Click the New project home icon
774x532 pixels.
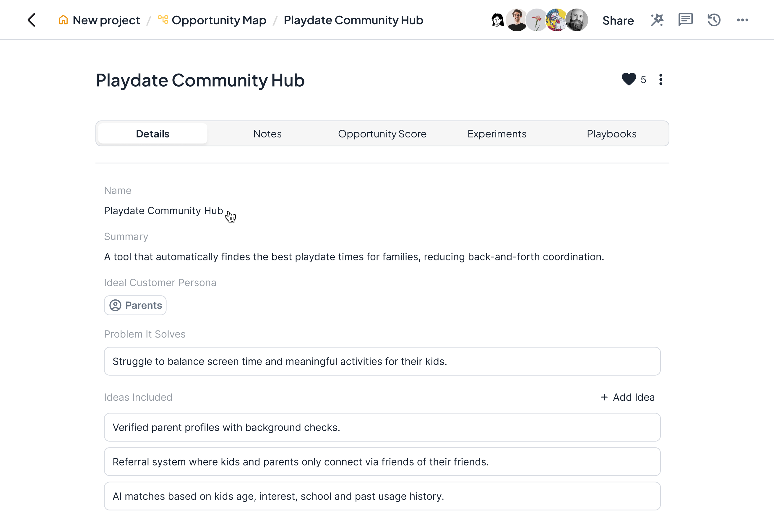tap(63, 20)
